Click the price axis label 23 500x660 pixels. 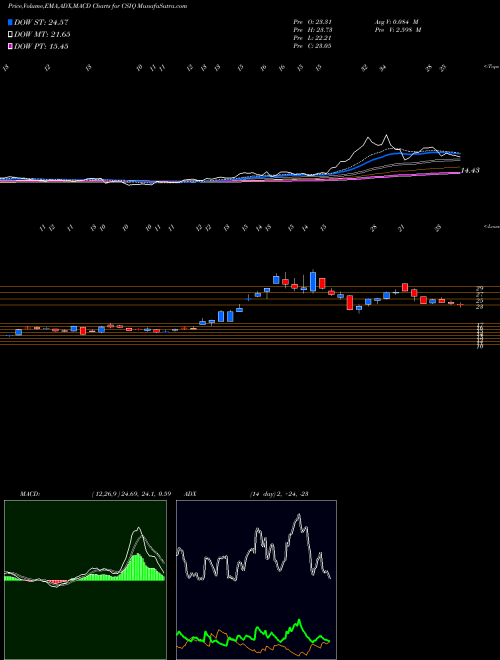tap(479, 307)
